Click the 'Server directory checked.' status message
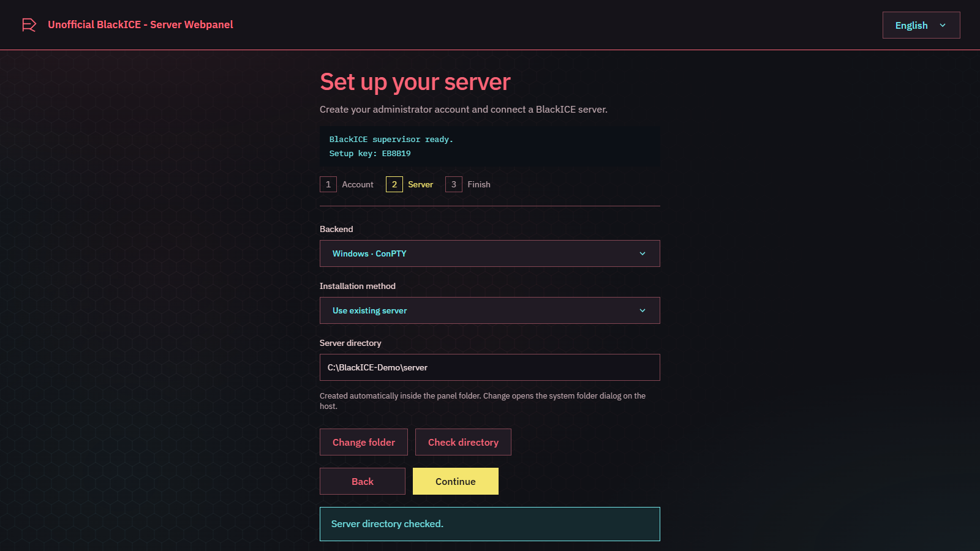 (x=489, y=524)
